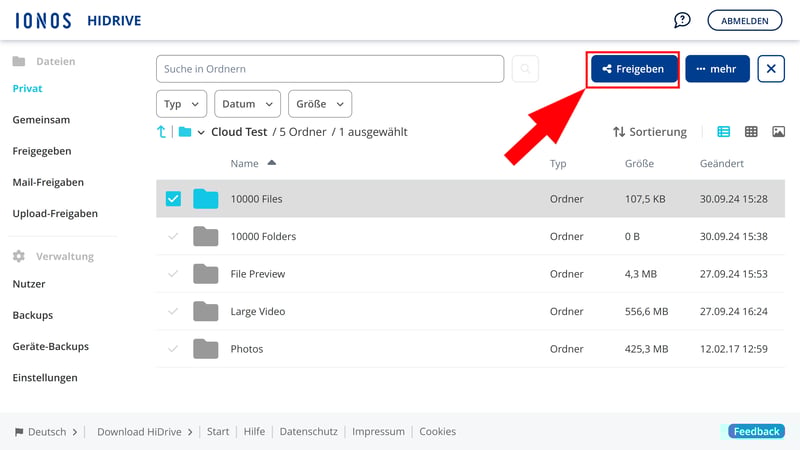Go up one folder level arrow
This screenshot has width=800, height=450.
click(162, 132)
